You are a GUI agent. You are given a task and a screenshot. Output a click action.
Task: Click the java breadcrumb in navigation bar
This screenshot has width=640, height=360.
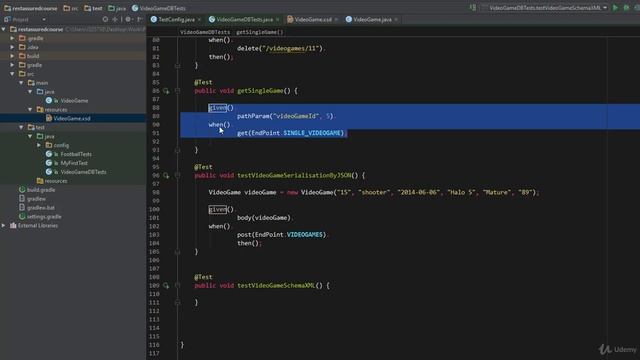coord(117,8)
